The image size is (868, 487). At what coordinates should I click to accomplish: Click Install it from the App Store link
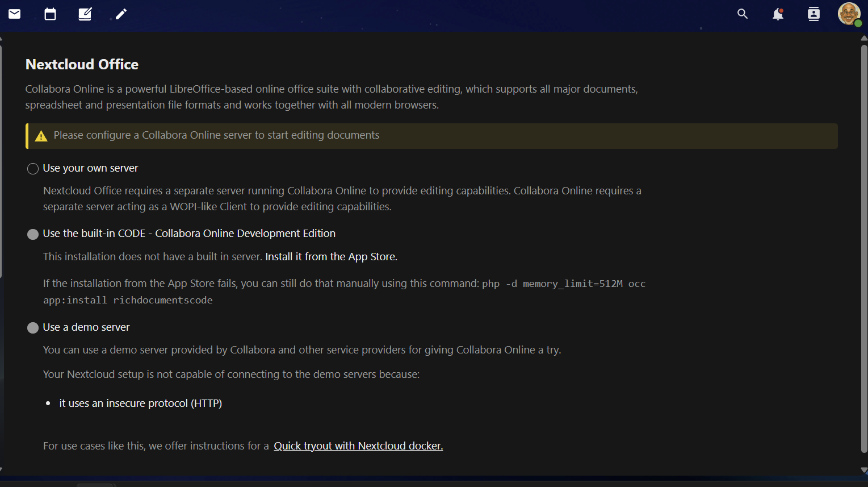331,257
